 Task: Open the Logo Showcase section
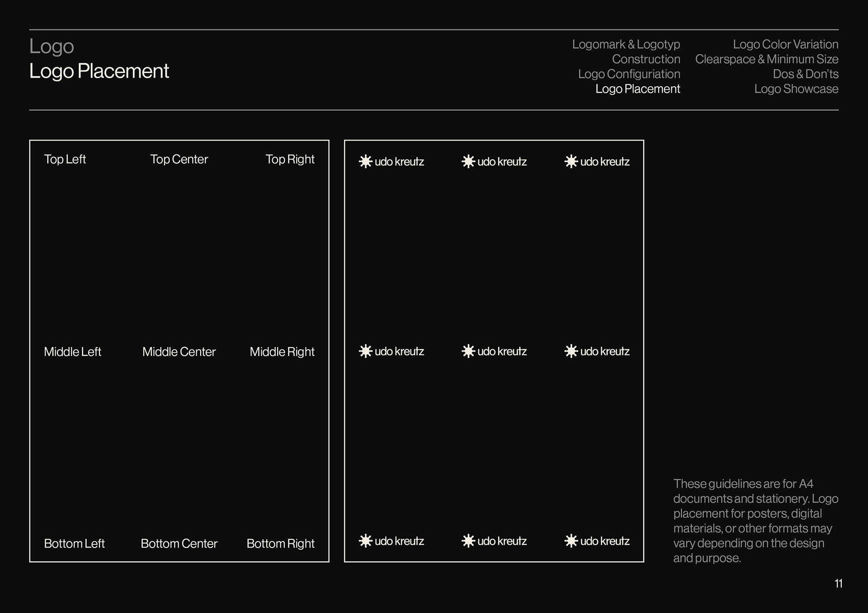796,89
